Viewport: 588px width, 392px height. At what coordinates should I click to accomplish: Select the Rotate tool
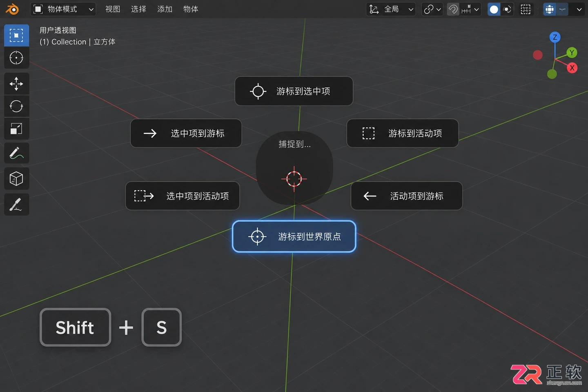coord(16,107)
